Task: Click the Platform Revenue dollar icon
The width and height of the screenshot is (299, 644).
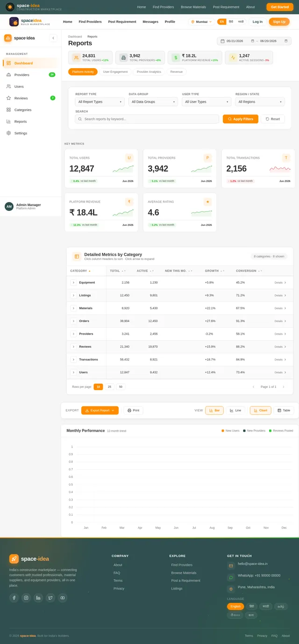Action: click(x=176, y=58)
